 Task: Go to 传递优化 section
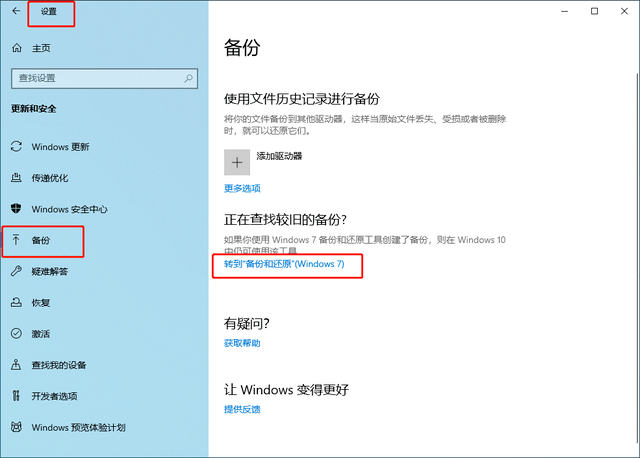click(x=50, y=178)
